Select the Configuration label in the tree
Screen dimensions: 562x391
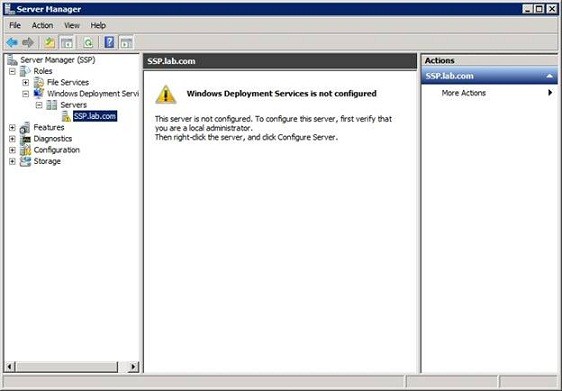(x=57, y=150)
